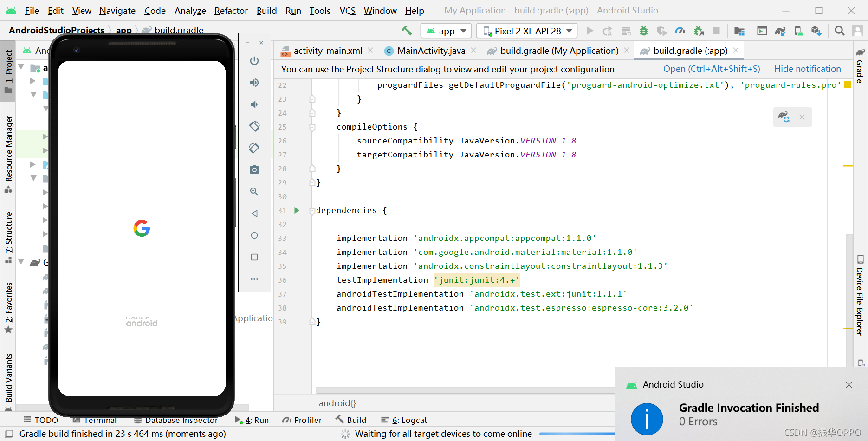Open the Refactor menu
Screen dimensions: 868x441
pos(231,11)
